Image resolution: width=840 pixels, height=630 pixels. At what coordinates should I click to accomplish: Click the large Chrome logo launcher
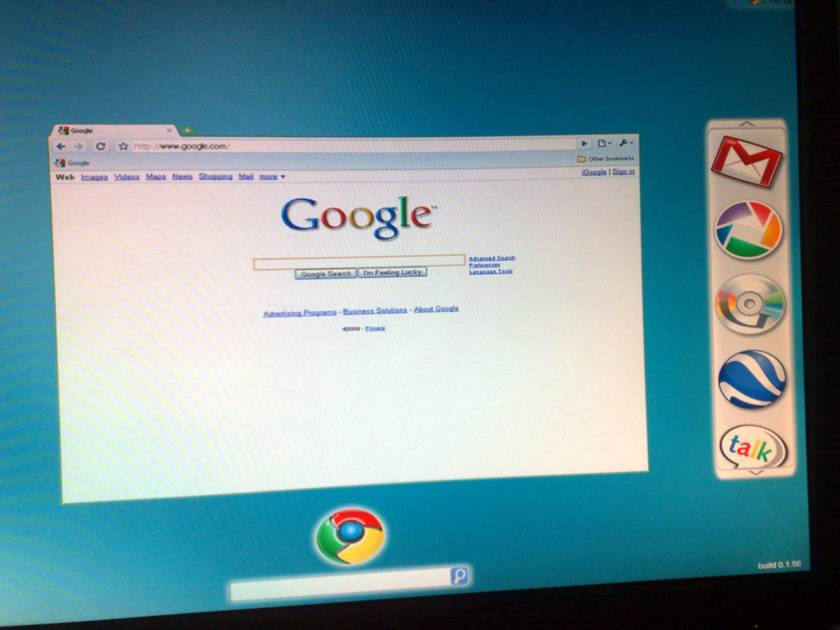(x=350, y=535)
